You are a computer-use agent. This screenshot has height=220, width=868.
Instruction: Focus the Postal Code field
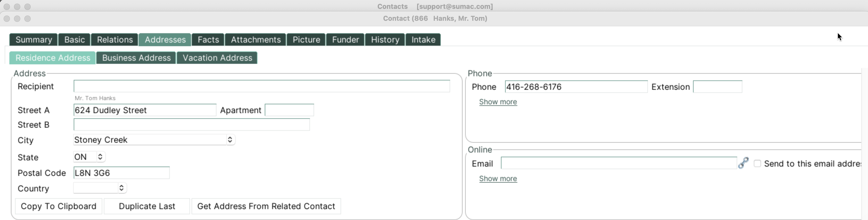point(121,173)
